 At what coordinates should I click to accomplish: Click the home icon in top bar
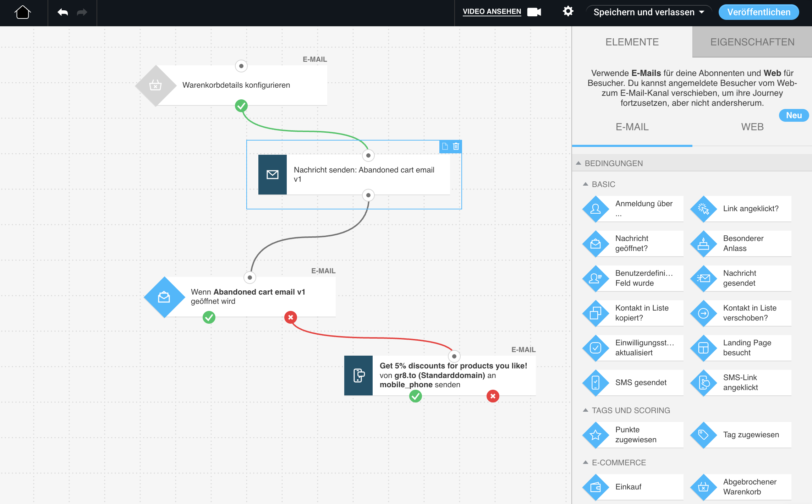coord(23,12)
